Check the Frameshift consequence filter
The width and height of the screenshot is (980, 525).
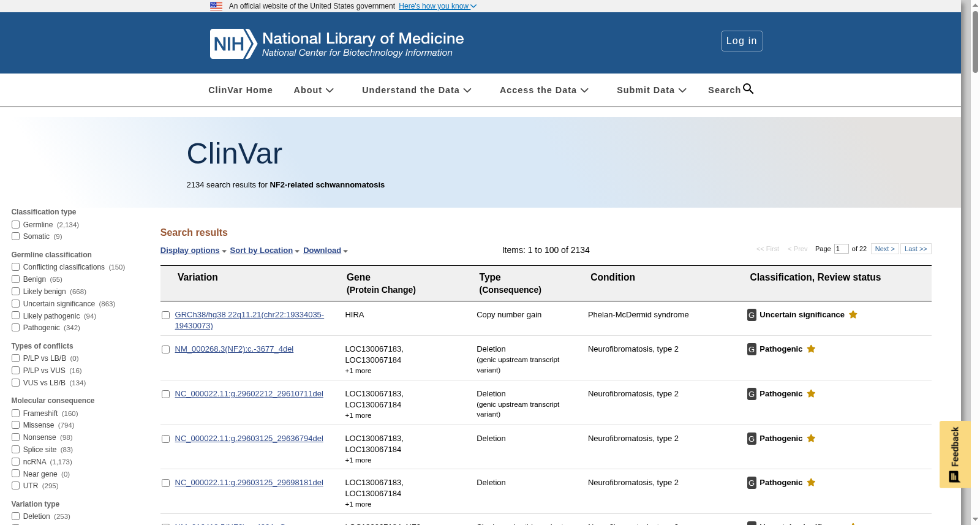15,414
